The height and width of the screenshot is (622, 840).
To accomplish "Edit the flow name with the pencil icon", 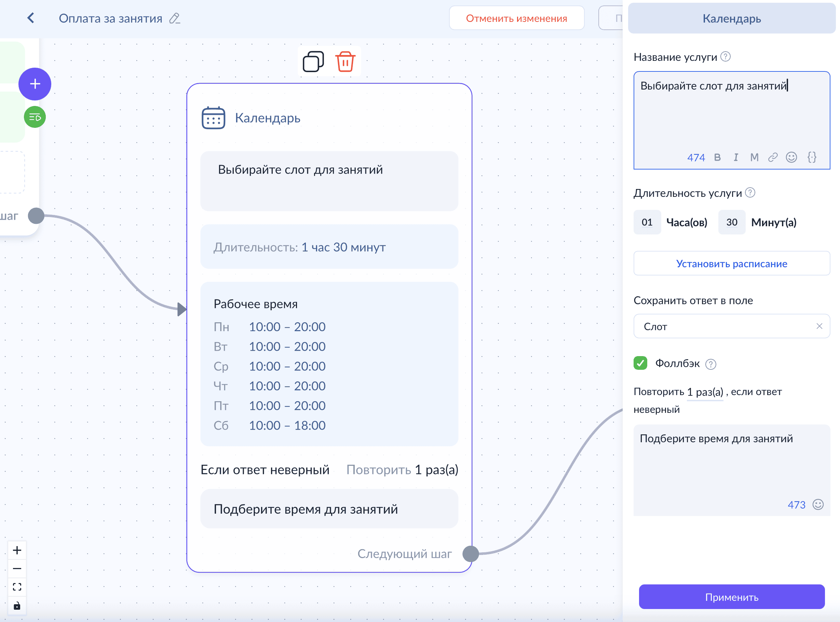I will (x=175, y=18).
